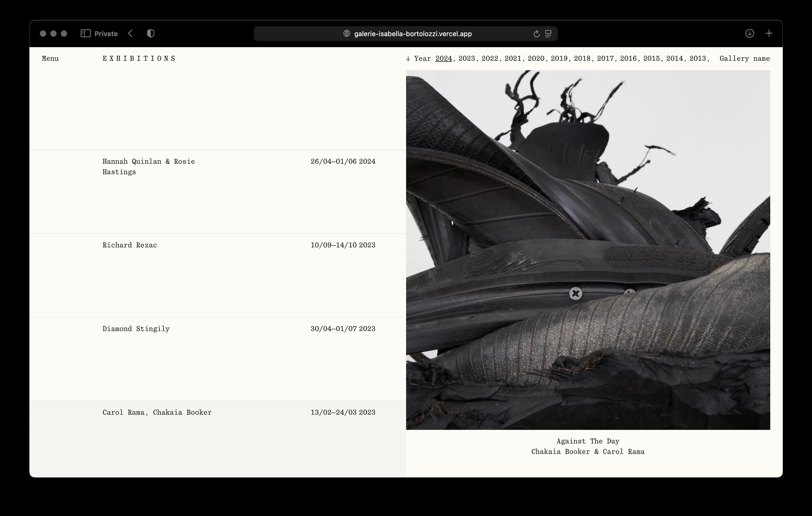
Task: Reload the page with refresh icon
Action: point(536,34)
